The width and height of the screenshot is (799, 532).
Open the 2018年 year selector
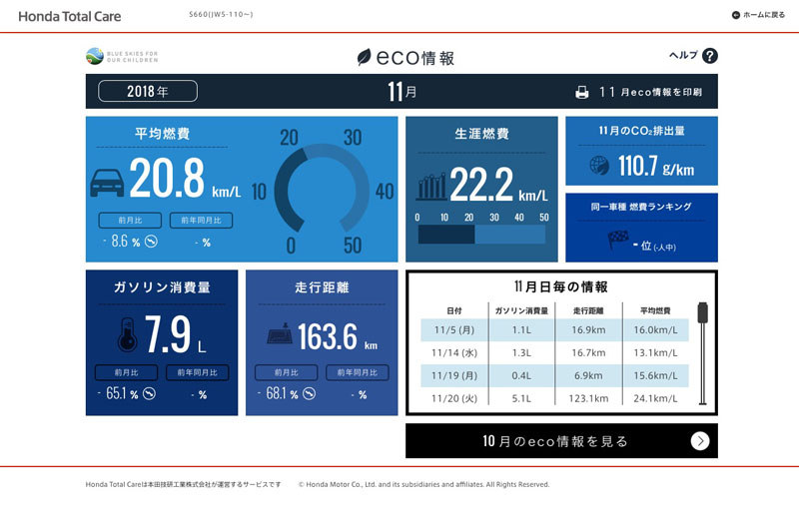point(148,91)
